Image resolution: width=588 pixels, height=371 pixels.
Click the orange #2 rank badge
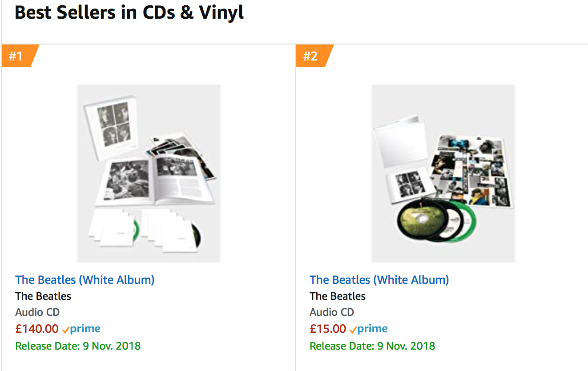click(311, 56)
